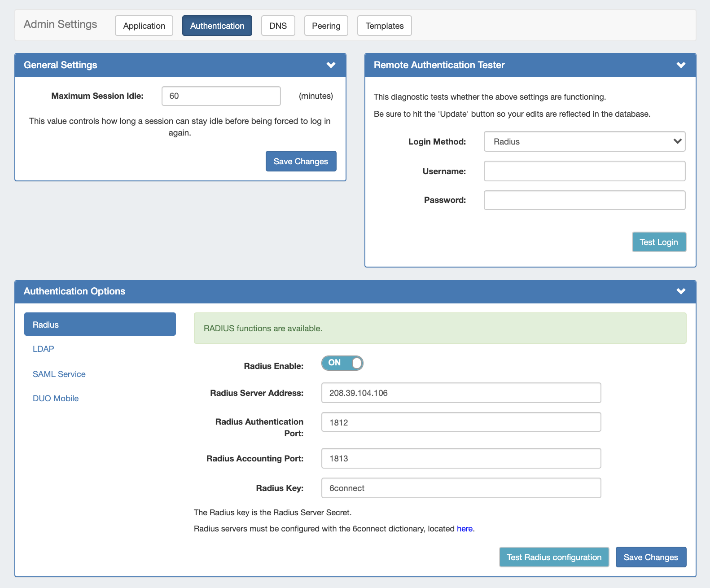Open SAML Service authentication settings
This screenshot has height=588, width=710.
[59, 374]
